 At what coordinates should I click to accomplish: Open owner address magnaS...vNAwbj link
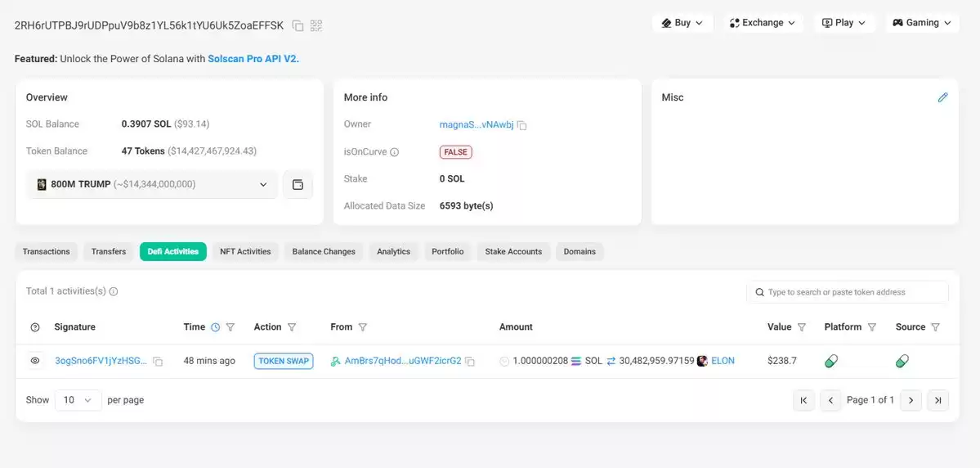[x=477, y=124]
